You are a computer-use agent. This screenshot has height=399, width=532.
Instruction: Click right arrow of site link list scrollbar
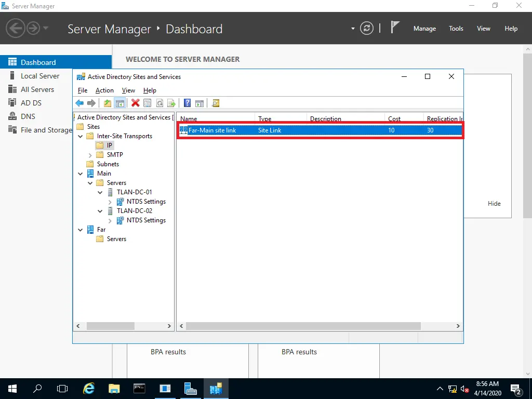pos(458,326)
